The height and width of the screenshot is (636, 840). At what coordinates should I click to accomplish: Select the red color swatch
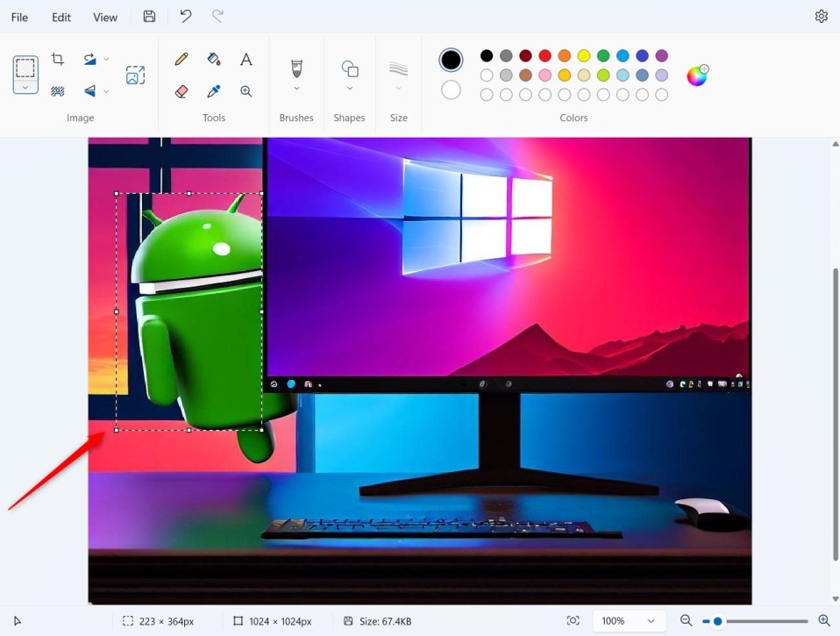pos(546,54)
